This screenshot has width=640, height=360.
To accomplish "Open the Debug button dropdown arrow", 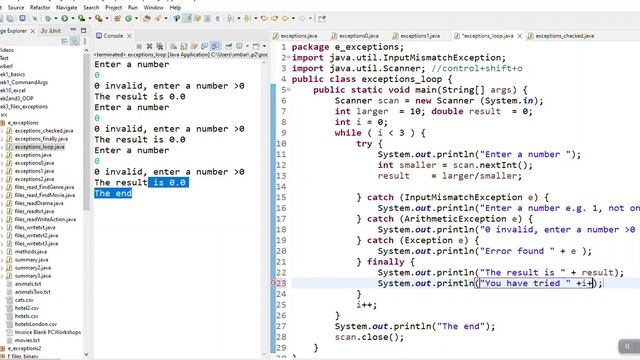I will pyautogui.click(x=56, y=18).
